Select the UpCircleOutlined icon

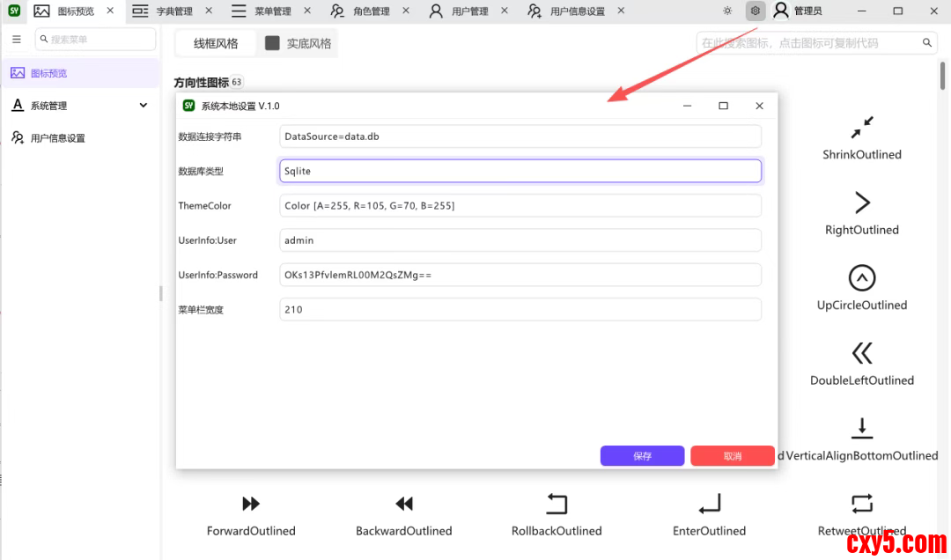click(861, 278)
